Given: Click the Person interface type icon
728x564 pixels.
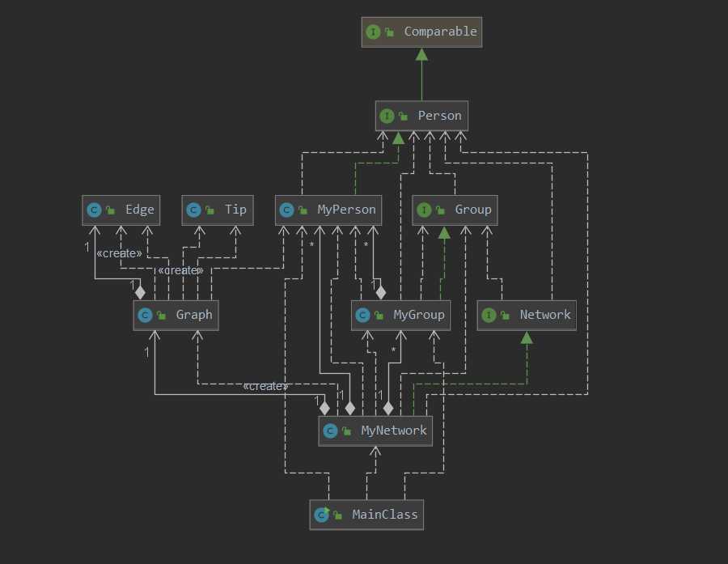Looking at the screenshot, I should [387, 116].
